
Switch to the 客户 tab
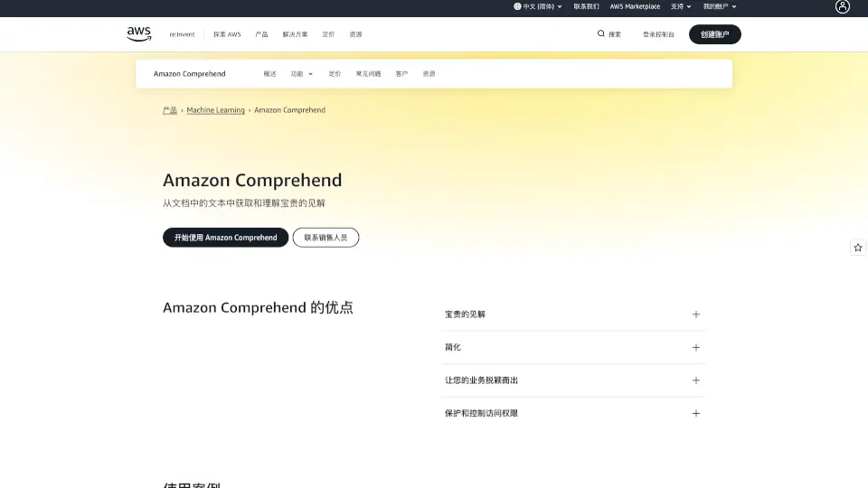(x=401, y=73)
